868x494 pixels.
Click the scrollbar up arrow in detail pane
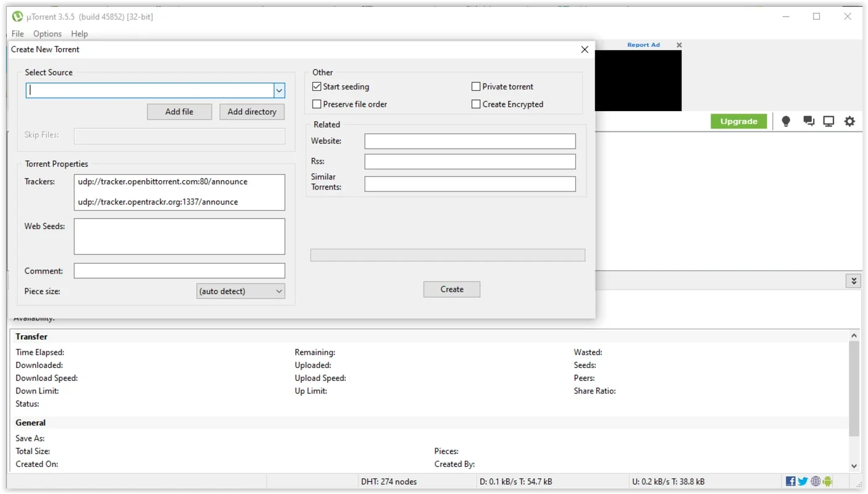854,336
